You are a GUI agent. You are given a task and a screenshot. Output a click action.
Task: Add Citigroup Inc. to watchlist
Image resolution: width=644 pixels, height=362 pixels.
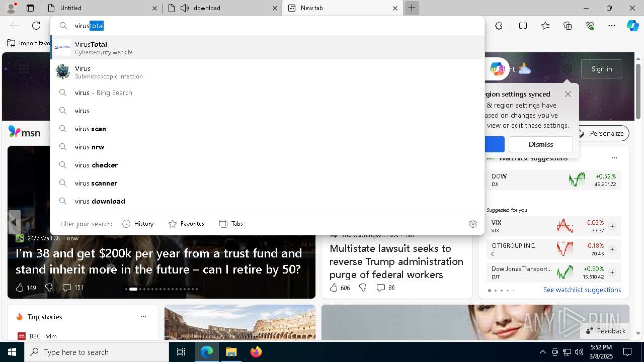tap(612, 249)
